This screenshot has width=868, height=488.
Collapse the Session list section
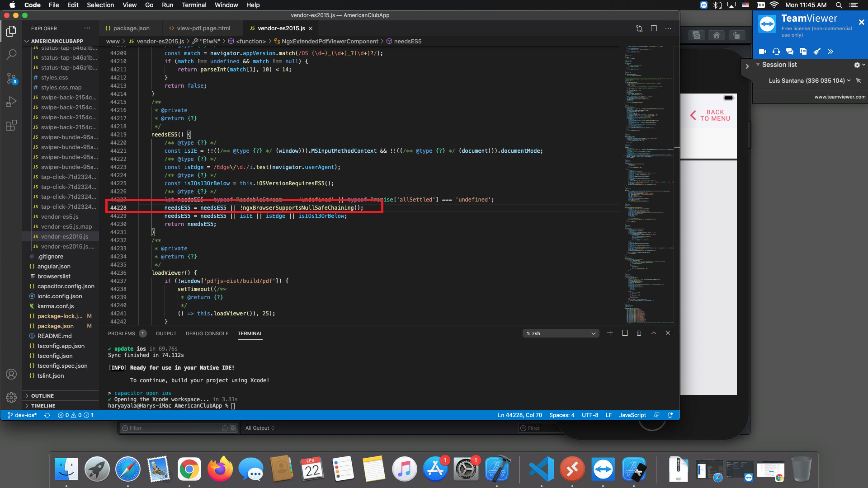758,65
